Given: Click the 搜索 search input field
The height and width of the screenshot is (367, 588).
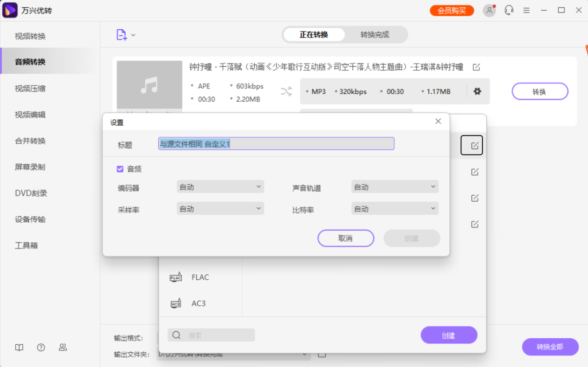Looking at the screenshot, I should pos(211,335).
